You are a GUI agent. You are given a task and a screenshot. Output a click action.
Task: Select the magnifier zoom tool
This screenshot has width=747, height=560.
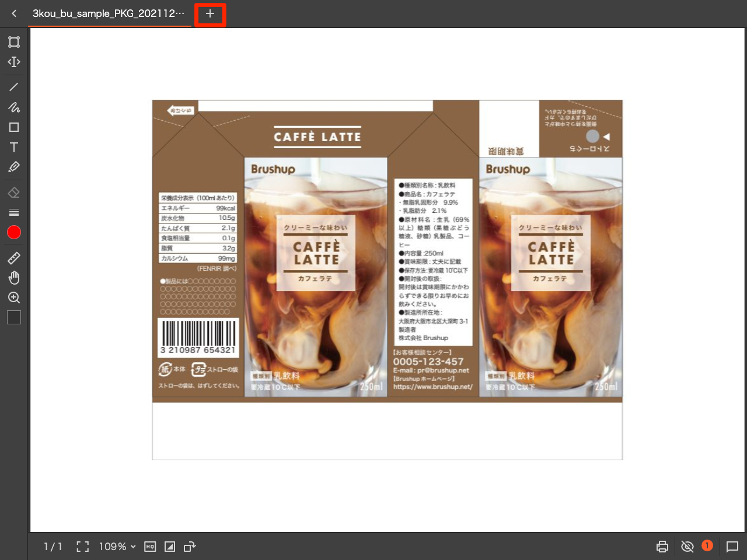(14, 297)
